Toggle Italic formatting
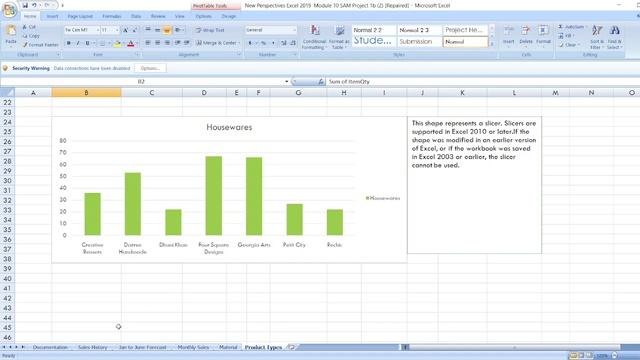This screenshot has width=640, height=360. pyautogui.click(x=78, y=43)
